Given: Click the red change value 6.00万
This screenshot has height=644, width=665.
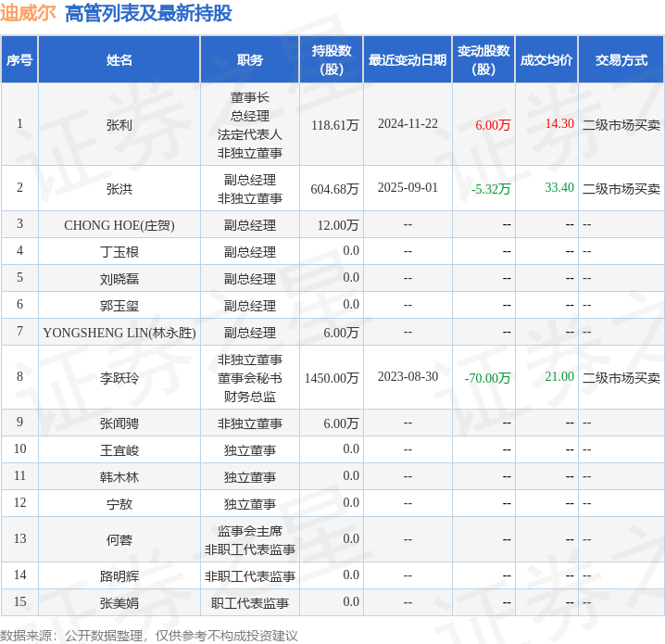Looking at the screenshot, I should 493,125.
